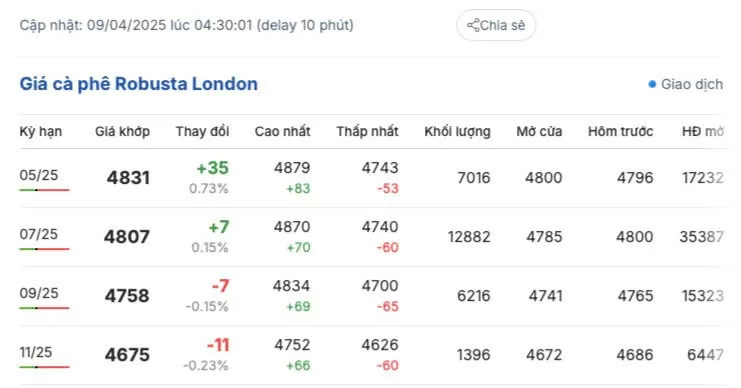Viewport: 741px width, 388px height.
Task: Open the Giá cà phê Robusta London heading link
Action: pos(138,84)
